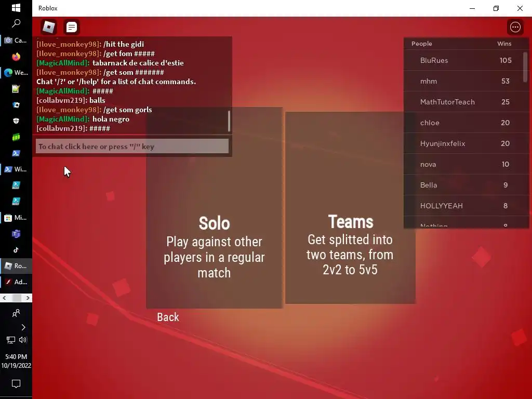Open taskbar Search magnifier
532x399 pixels.
click(16, 24)
